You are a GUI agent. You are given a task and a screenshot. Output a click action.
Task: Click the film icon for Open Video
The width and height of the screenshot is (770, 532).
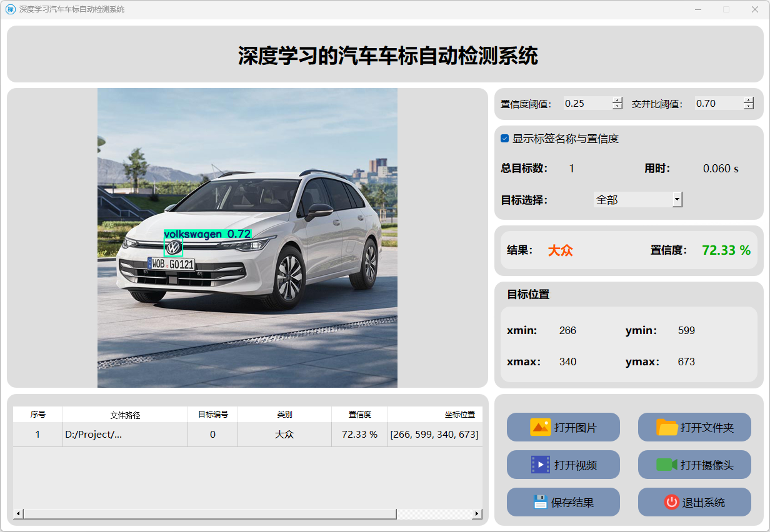click(x=540, y=465)
